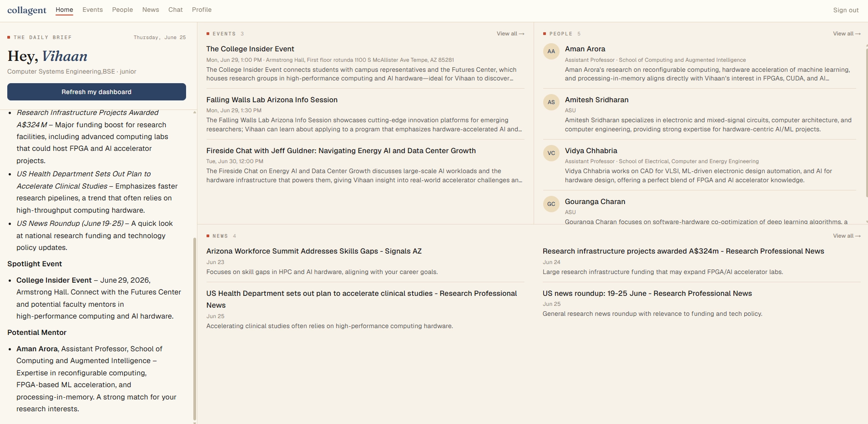Open the Events tab
868x424 pixels.
[92, 10]
